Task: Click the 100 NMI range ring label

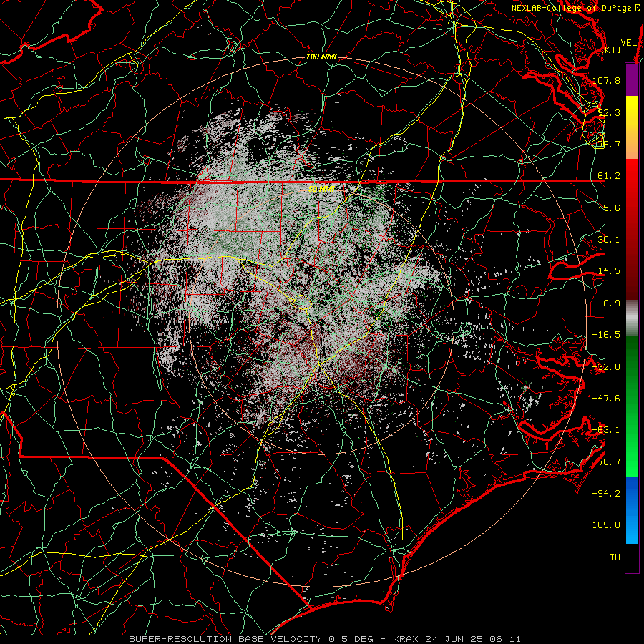Action: 321,57
